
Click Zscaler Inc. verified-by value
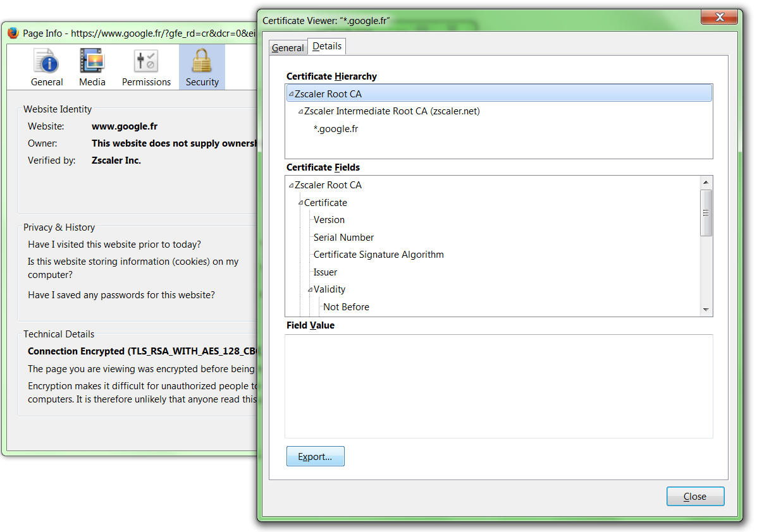[116, 160]
